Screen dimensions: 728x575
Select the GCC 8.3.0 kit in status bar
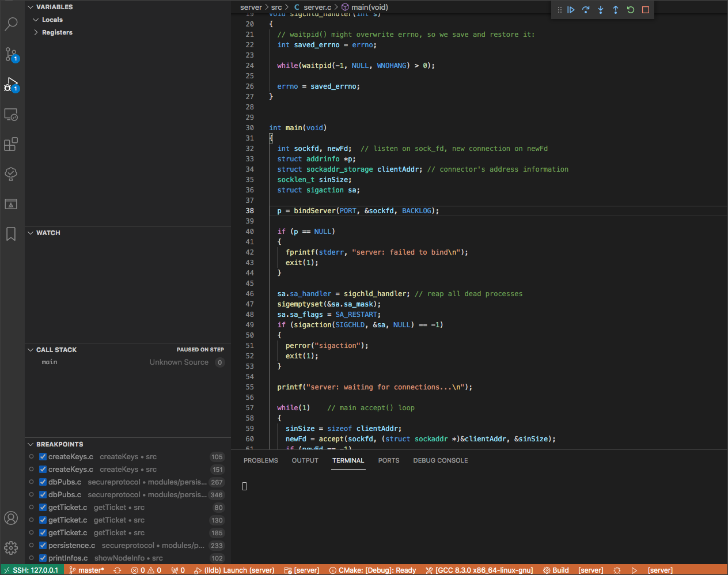tap(479, 570)
